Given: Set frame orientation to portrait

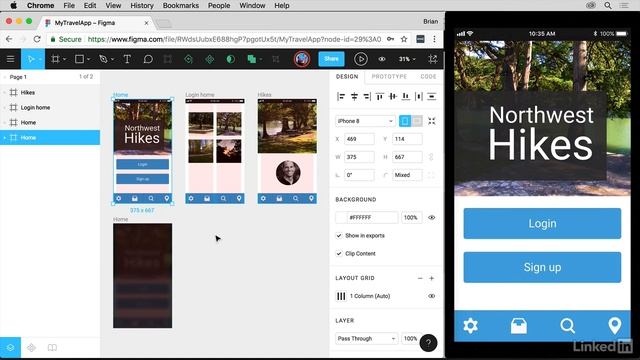Looking at the screenshot, I should tap(405, 121).
